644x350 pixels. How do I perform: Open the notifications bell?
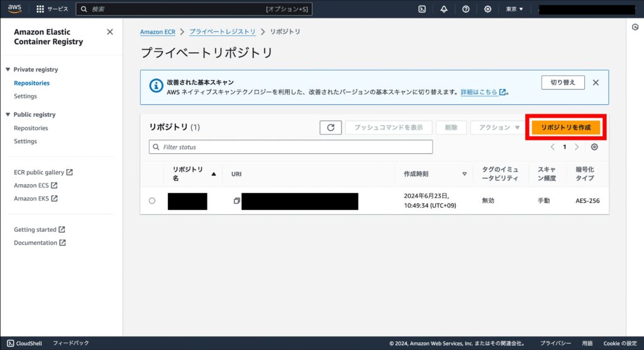pos(444,9)
